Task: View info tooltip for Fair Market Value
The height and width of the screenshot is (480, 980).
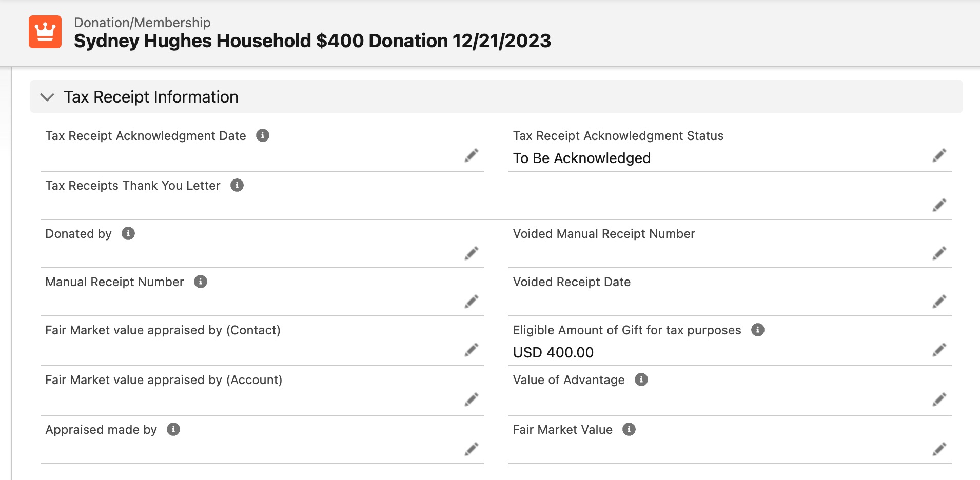Action: 630,429
